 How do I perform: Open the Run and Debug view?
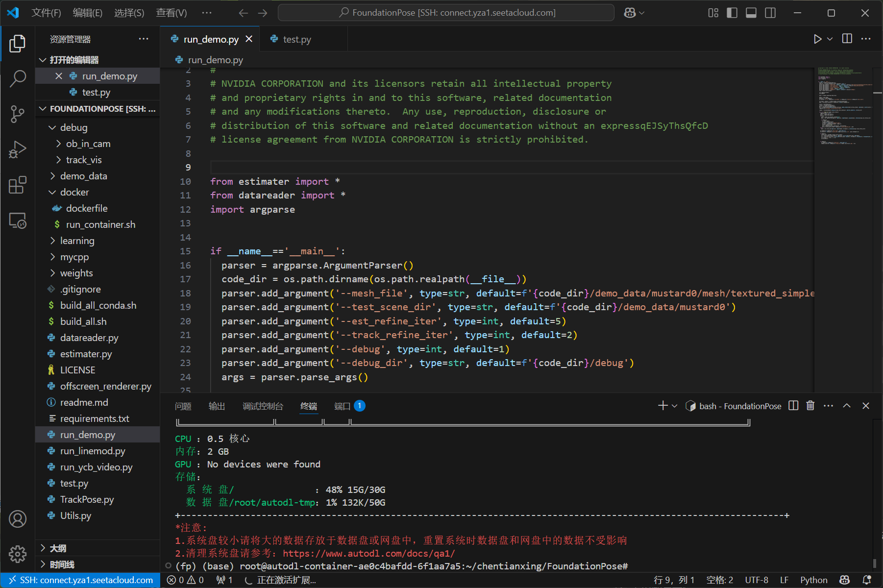18,149
